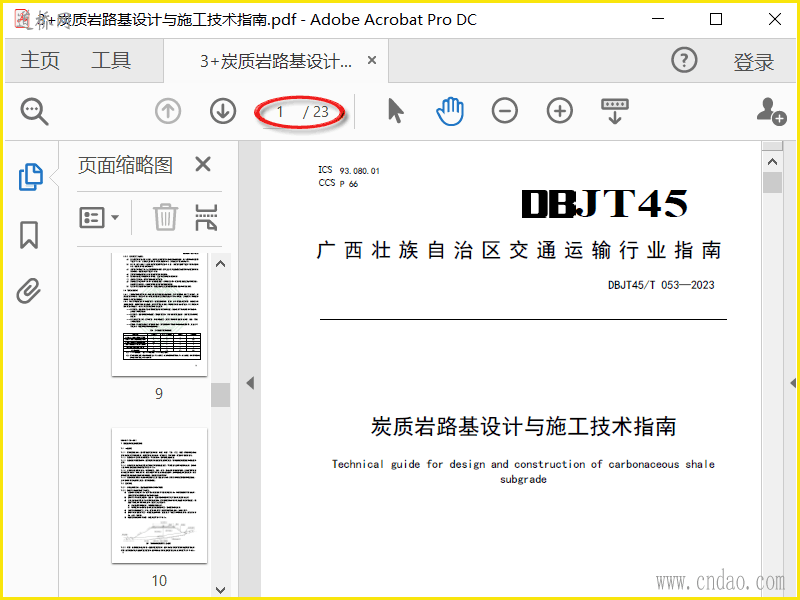The height and width of the screenshot is (600, 800).
Task: Click the title 炭质岩路基设计与施工技术指南 in document
Action: [523, 427]
